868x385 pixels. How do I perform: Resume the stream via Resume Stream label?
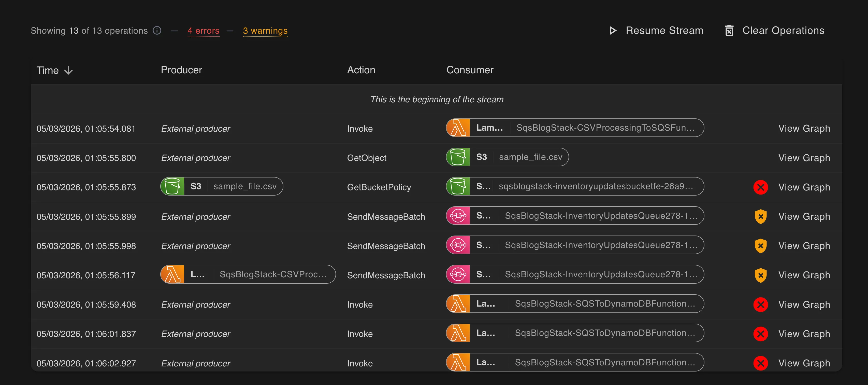pyautogui.click(x=664, y=31)
